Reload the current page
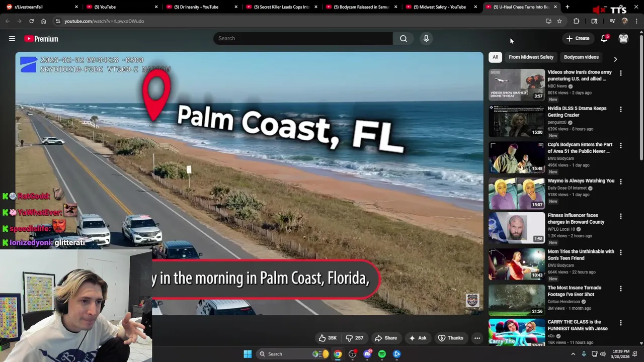This screenshot has width=644, height=362. [31, 21]
